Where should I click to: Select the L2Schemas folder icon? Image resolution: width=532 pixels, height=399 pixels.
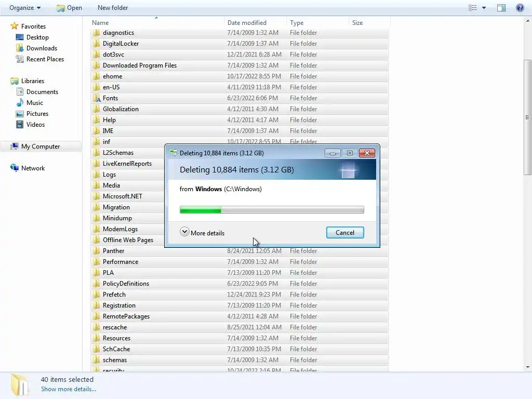click(96, 152)
